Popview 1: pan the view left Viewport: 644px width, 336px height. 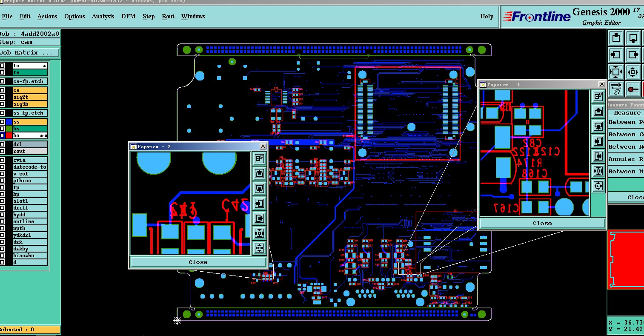[x=598, y=141]
